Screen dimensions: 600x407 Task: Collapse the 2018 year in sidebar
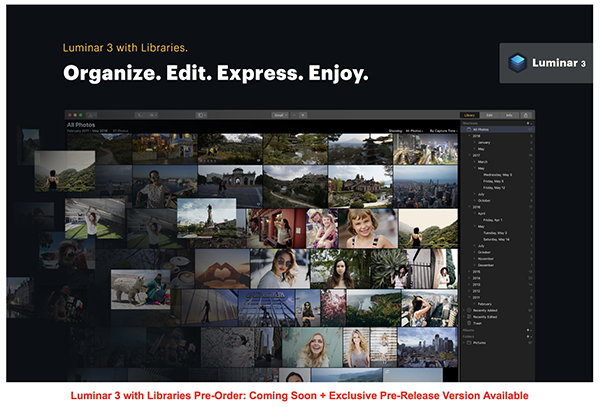tap(470, 136)
